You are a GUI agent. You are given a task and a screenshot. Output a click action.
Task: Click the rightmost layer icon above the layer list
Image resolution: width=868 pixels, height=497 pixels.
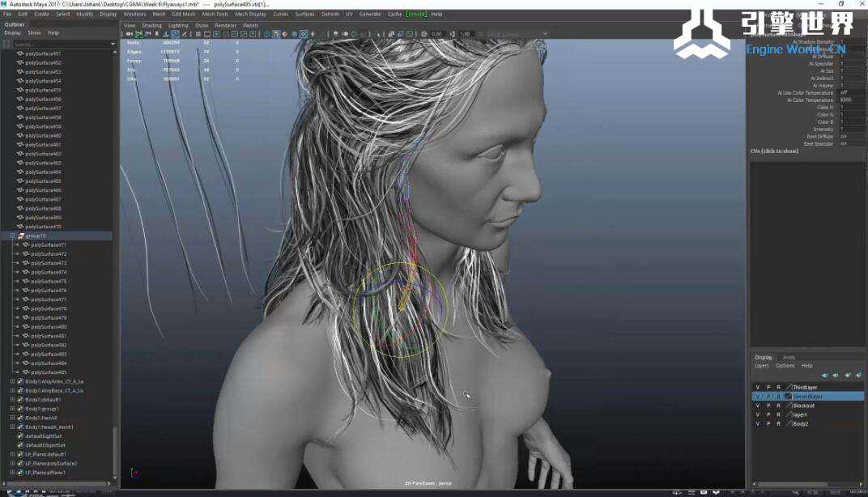click(858, 376)
